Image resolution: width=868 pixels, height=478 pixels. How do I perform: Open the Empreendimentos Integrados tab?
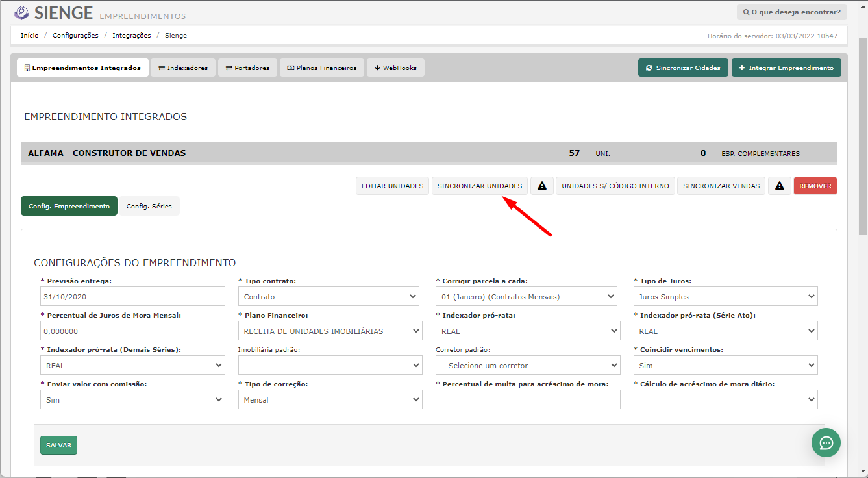tap(82, 68)
